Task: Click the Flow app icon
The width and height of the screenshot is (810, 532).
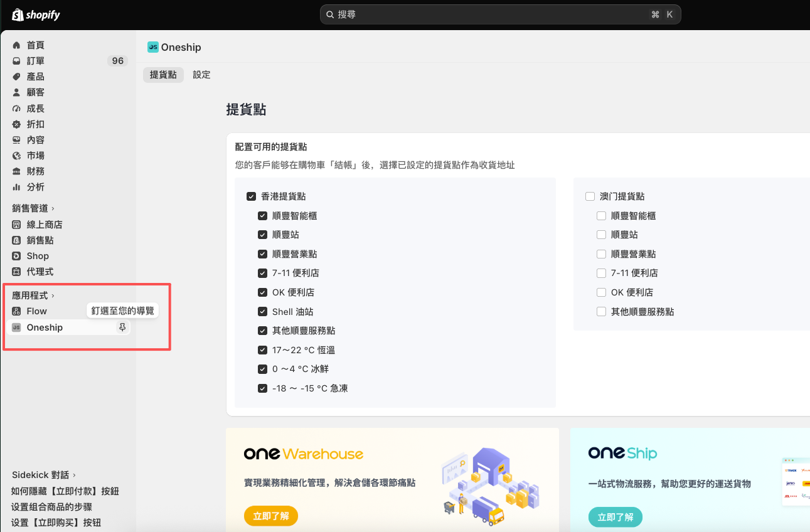Action: (x=16, y=311)
